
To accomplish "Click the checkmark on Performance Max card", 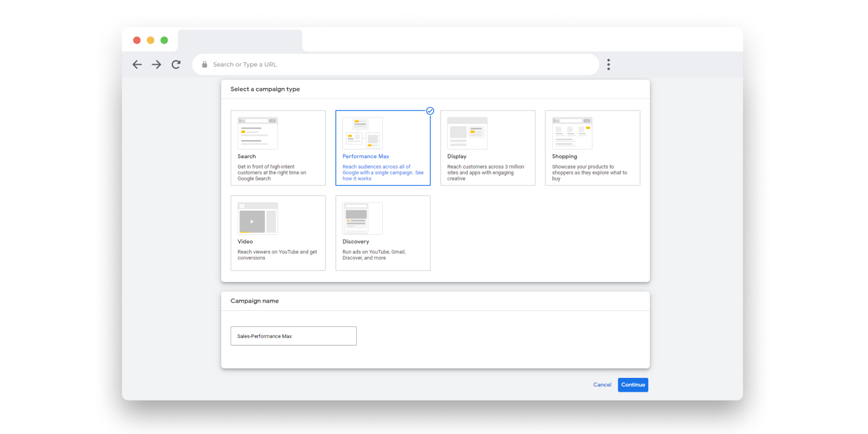I will [430, 111].
